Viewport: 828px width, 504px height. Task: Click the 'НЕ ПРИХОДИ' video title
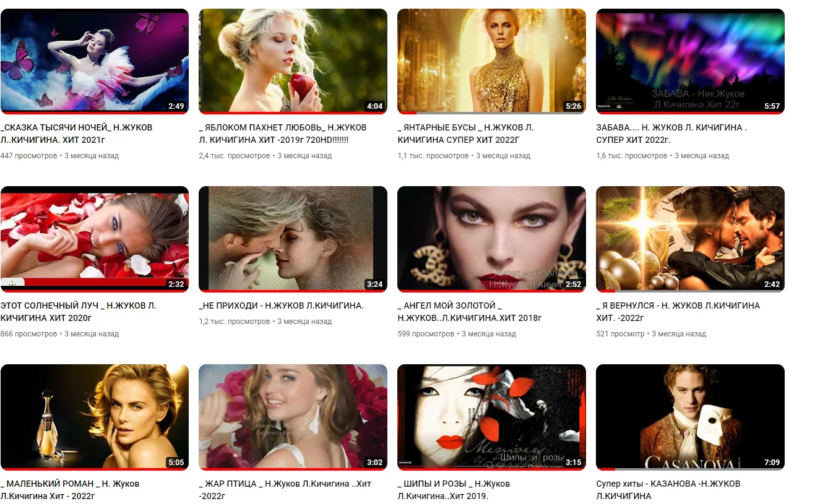282,305
